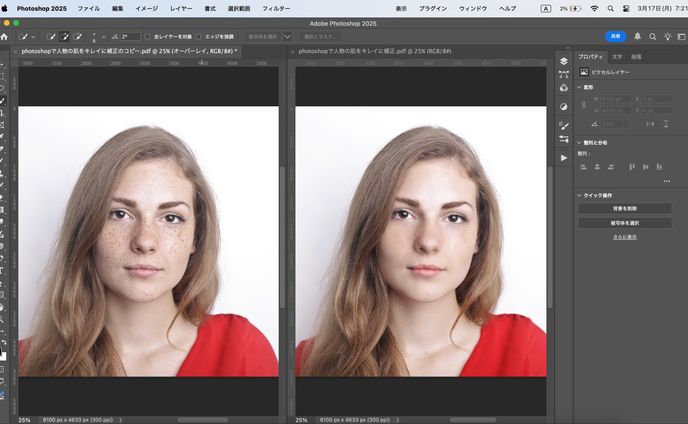This screenshot has height=424, width=688.
Task: Select the add-to-selection mode button
Action: pos(64,36)
